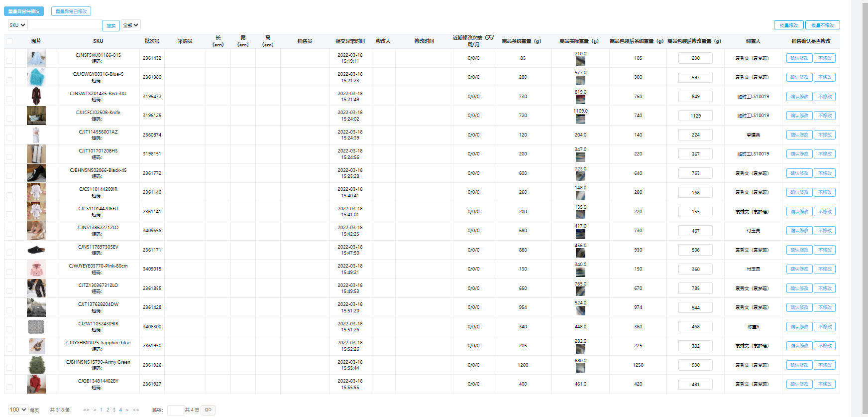Tick the checkbox for CJT101701208HS row
This screenshot has width=868, height=417.
pos(9,156)
